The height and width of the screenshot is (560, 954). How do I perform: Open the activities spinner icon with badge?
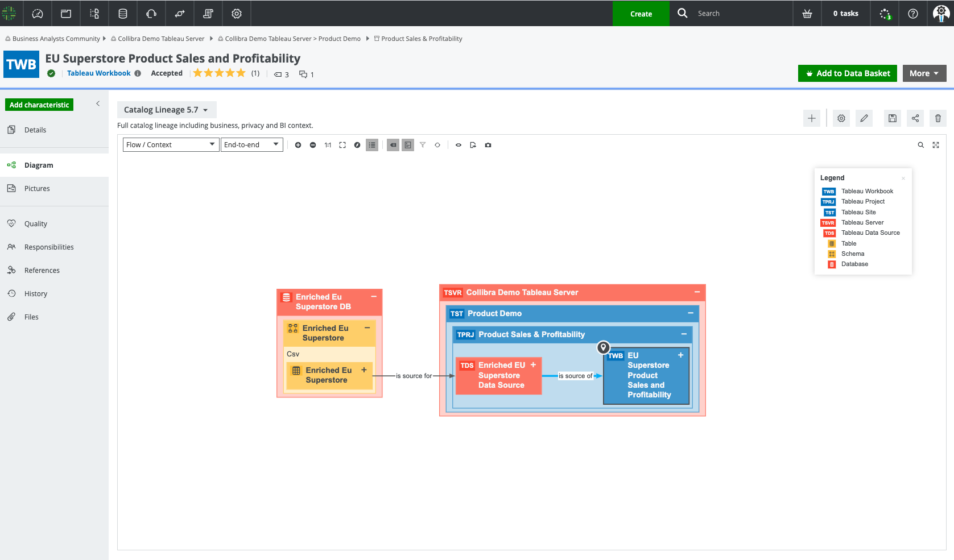point(885,14)
